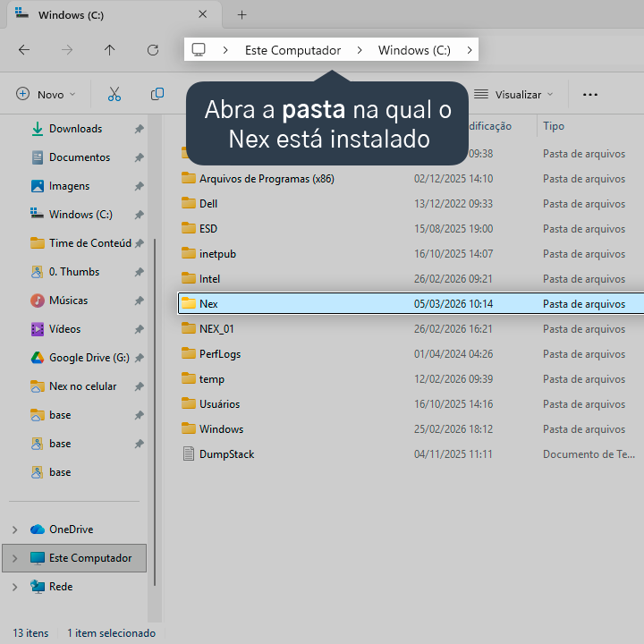Open Downloads in the sidebar
644x644 pixels.
click(75, 129)
